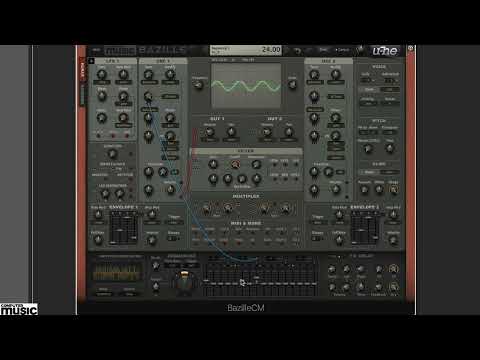Click the last Multiplex knob on the right
The image size is (480, 360).
286,209
